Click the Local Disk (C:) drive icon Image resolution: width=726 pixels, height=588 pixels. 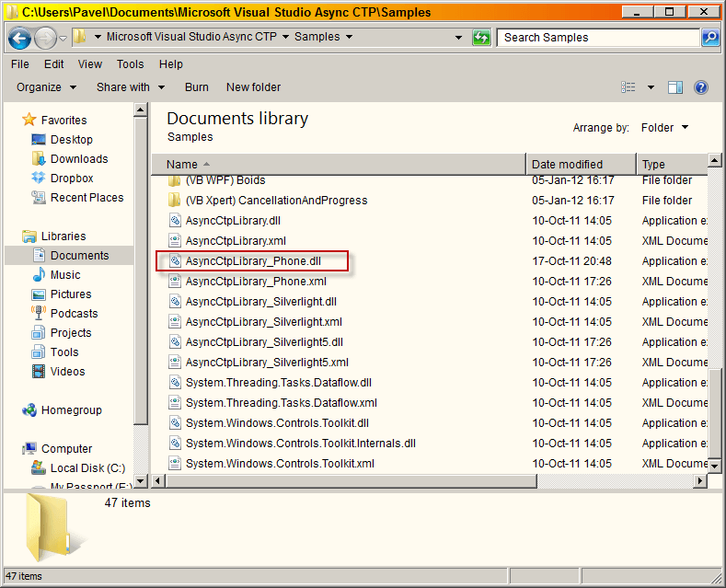[x=39, y=467]
